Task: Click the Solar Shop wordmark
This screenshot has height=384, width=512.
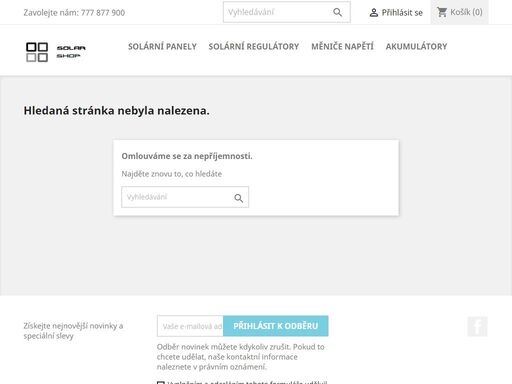Action: [71, 52]
